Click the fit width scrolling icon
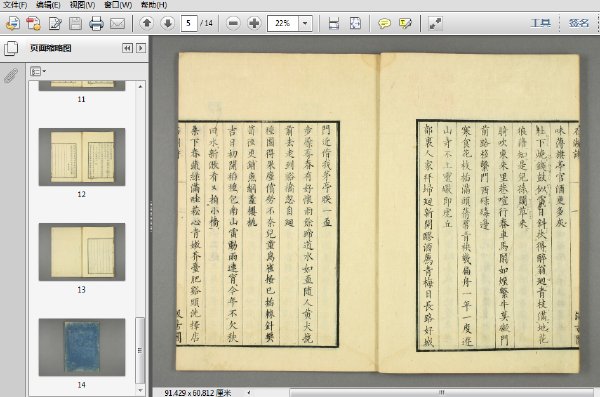Image resolution: width=600 pixels, height=397 pixels. 334,23
